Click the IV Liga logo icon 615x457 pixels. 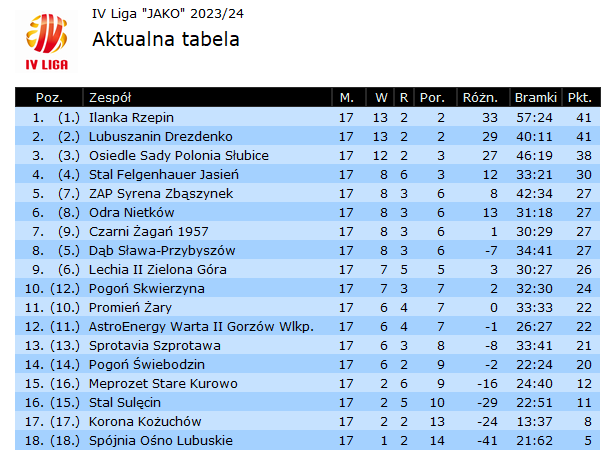[46, 42]
